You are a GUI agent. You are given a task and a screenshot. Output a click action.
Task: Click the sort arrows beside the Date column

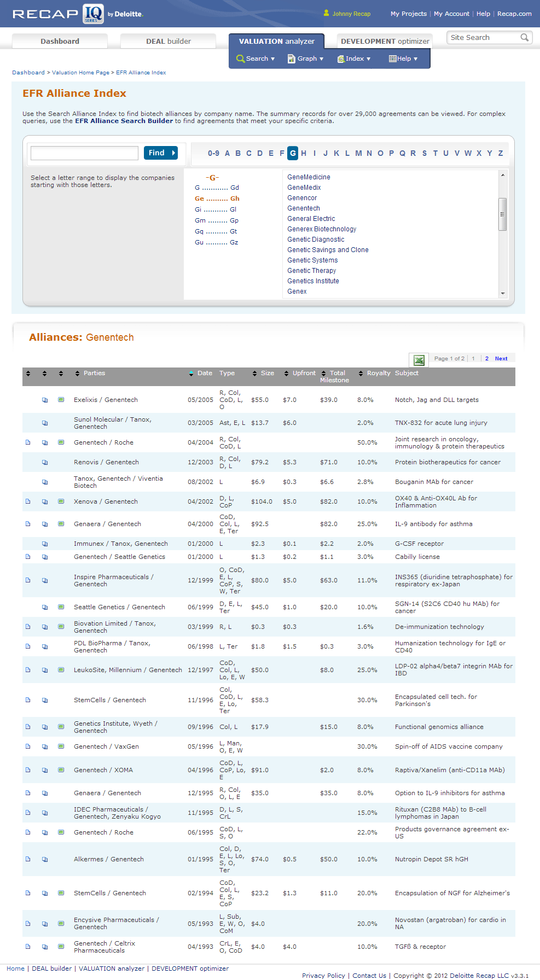pos(191,374)
